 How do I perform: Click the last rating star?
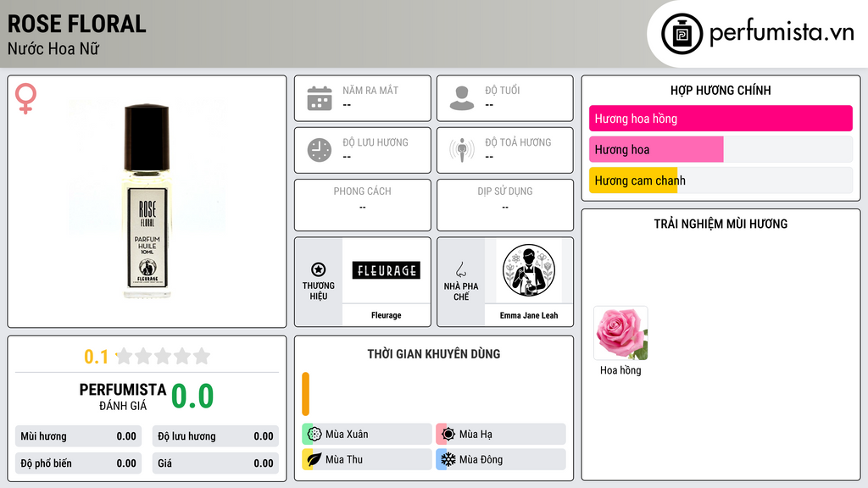(x=202, y=356)
